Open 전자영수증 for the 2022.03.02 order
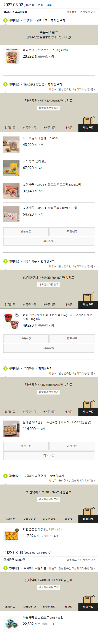98x644 pixels. pyautogui.click(x=87, y=12)
